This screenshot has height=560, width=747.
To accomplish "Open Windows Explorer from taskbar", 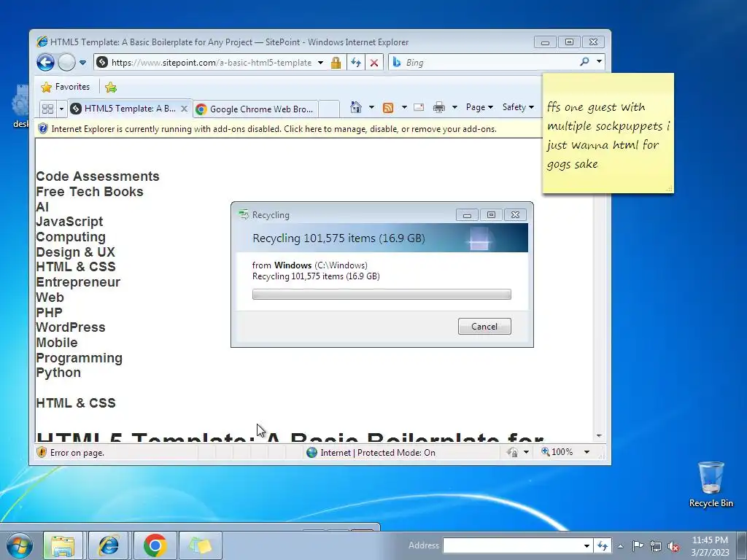I will (x=63, y=545).
